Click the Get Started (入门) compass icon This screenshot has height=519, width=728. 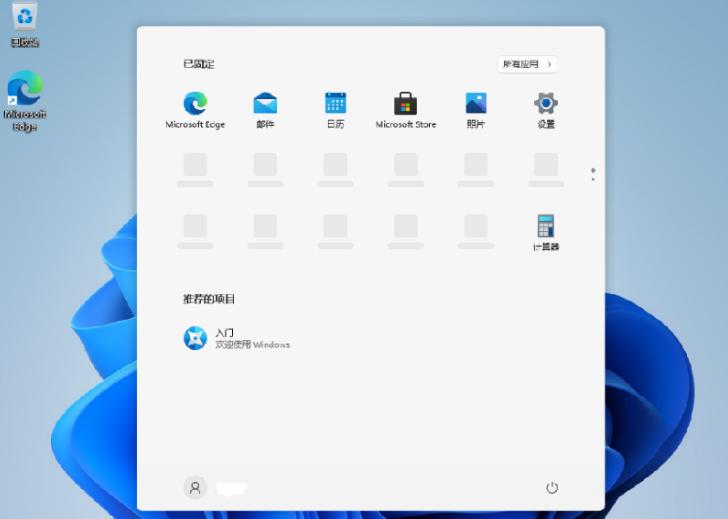point(195,338)
